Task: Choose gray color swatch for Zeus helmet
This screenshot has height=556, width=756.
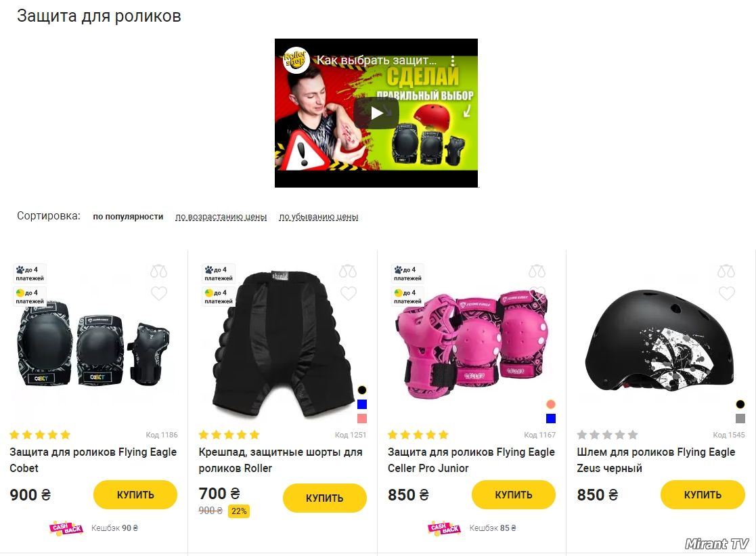Action: pyautogui.click(x=740, y=419)
